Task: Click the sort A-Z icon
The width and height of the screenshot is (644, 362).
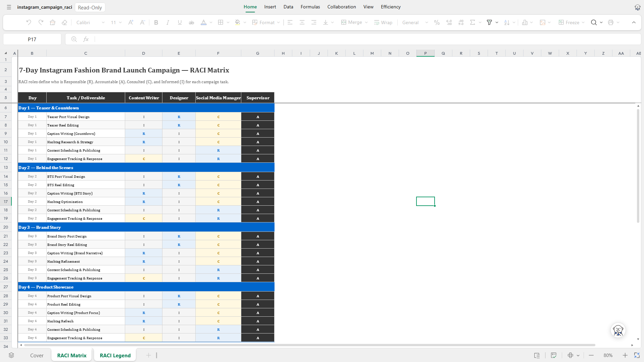Action: (507, 22)
